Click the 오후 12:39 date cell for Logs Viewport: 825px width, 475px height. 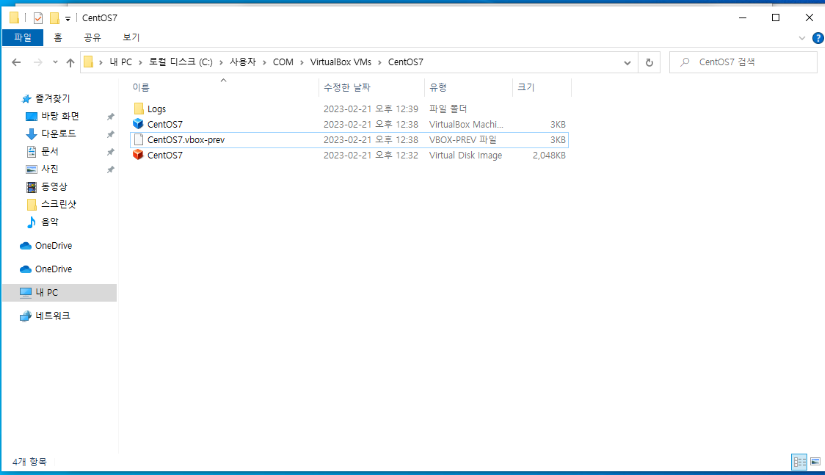pos(370,109)
